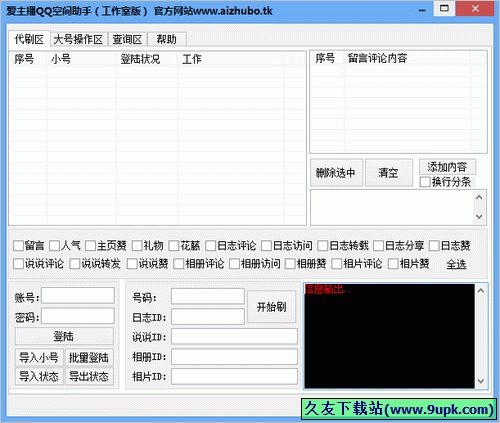The image size is (500, 423).
Task: Focus the 密码 input field
Action: pyautogui.click(x=78, y=316)
